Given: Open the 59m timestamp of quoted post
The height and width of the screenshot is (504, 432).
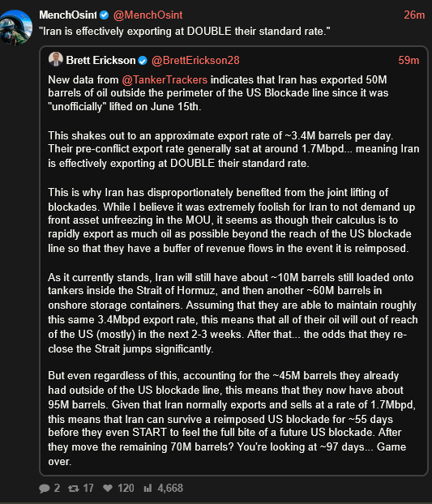Looking at the screenshot, I should tap(408, 61).
